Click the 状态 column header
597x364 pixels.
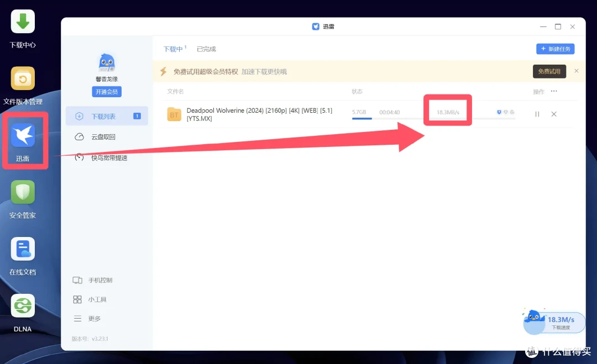(357, 92)
